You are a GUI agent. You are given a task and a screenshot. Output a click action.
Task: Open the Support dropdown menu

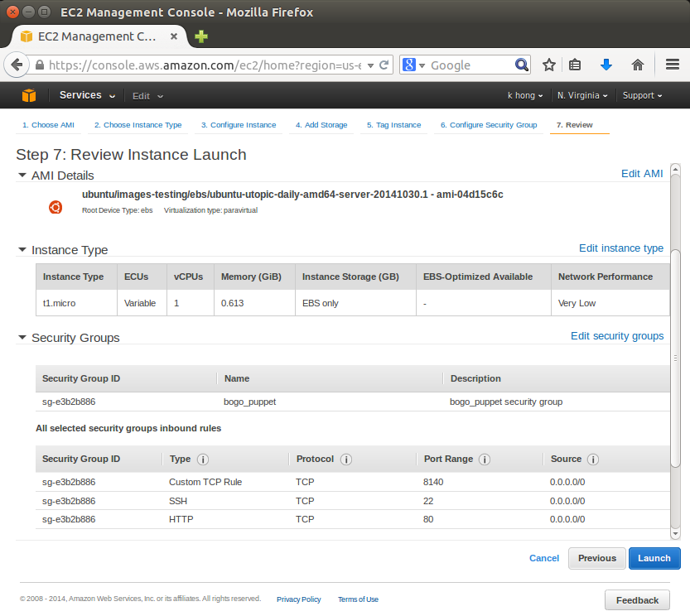pos(642,95)
